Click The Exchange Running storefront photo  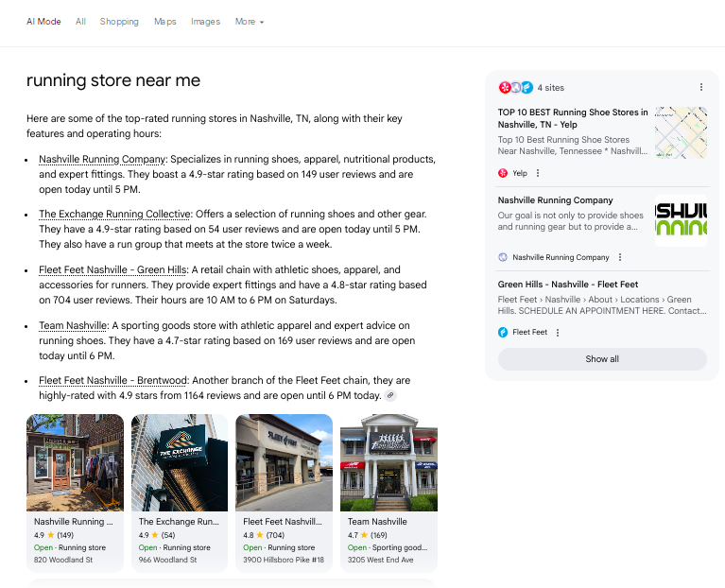click(180, 462)
